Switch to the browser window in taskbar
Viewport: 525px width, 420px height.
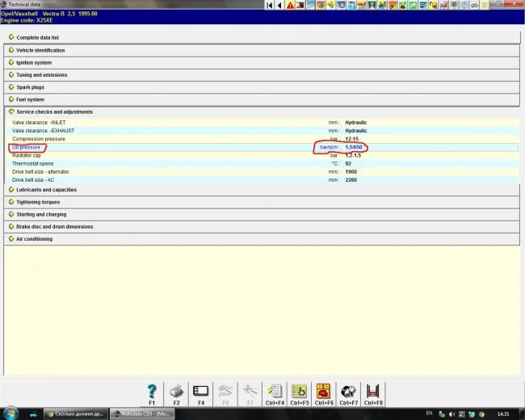73,414
